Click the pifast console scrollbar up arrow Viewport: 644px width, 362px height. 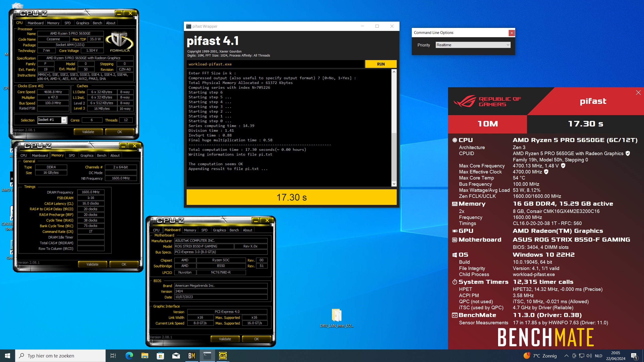point(394,72)
